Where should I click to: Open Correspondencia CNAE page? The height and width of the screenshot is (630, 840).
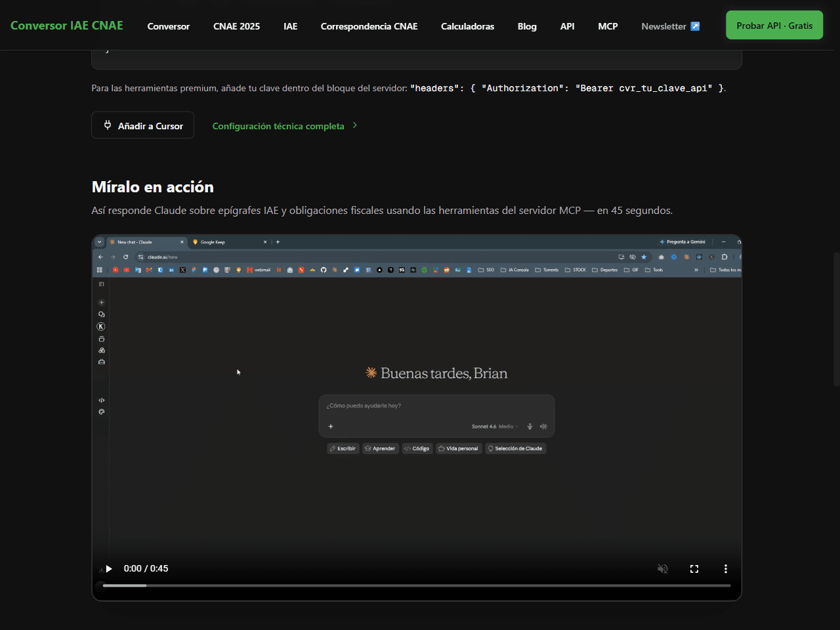point(369,26)
